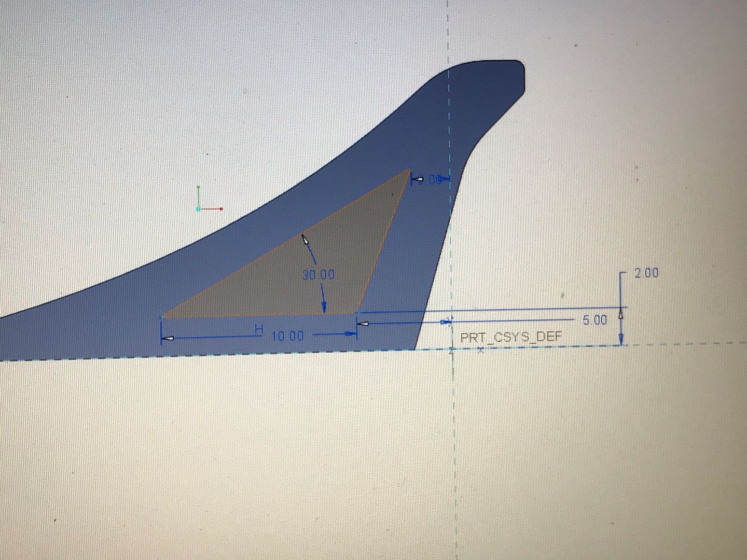
Task: Pick the top vertex of the triangle
Action: pos(410,169)
